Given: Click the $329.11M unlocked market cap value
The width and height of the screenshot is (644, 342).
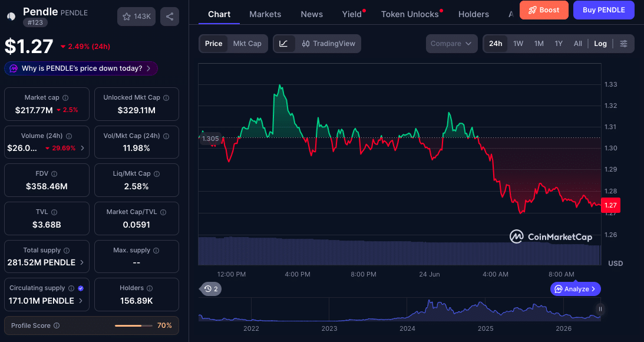Looking at the screenshot, I should pos(136,110).
